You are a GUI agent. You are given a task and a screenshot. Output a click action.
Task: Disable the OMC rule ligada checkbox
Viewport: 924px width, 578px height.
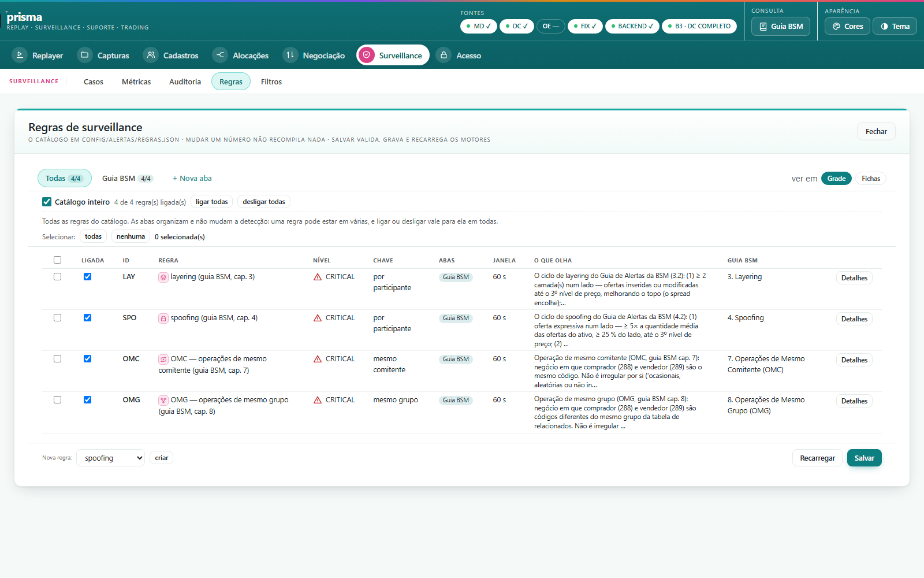click(87, 359)
